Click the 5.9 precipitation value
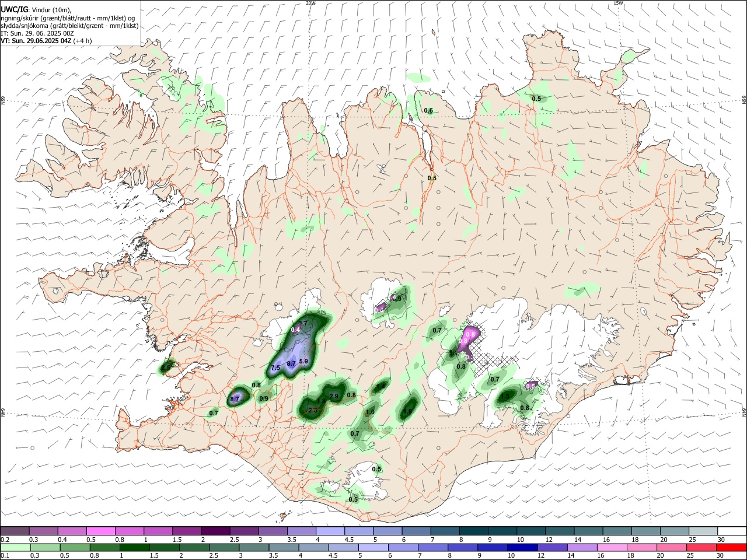This screenshot has width=747, height=560. (x=303, y=362)
